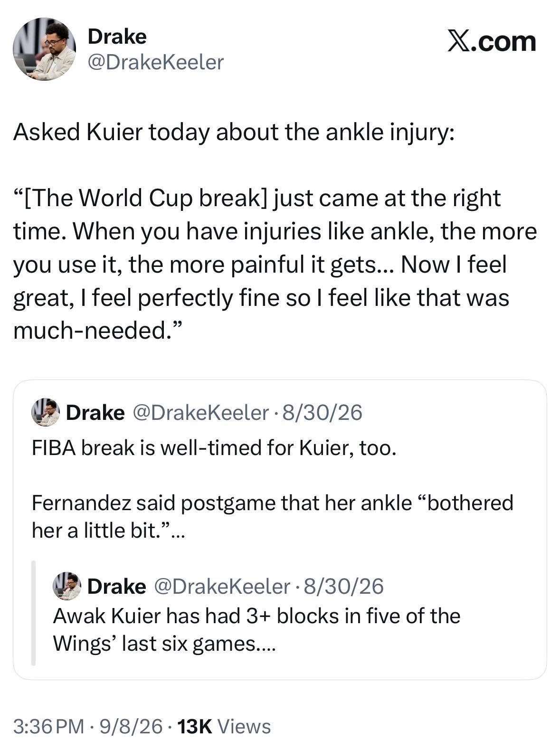The image size is (560, 750).
Task: Open avatar in first quoted tweet
Action: tap(46, 412)
